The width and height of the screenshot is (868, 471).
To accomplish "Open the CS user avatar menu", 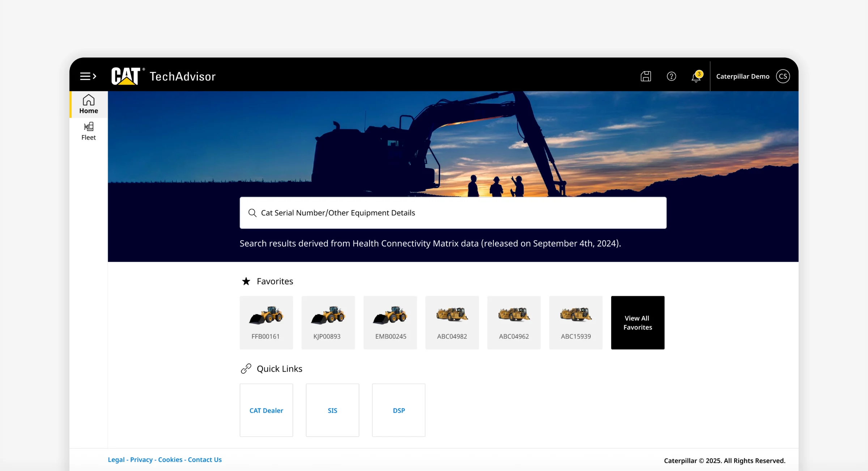I will pos(783,76).
